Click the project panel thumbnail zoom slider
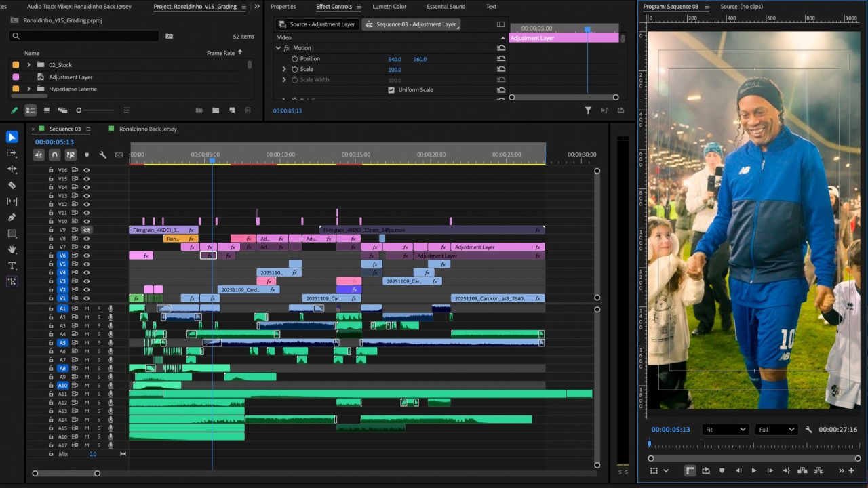868x488 pixels. tap(79, 110)
